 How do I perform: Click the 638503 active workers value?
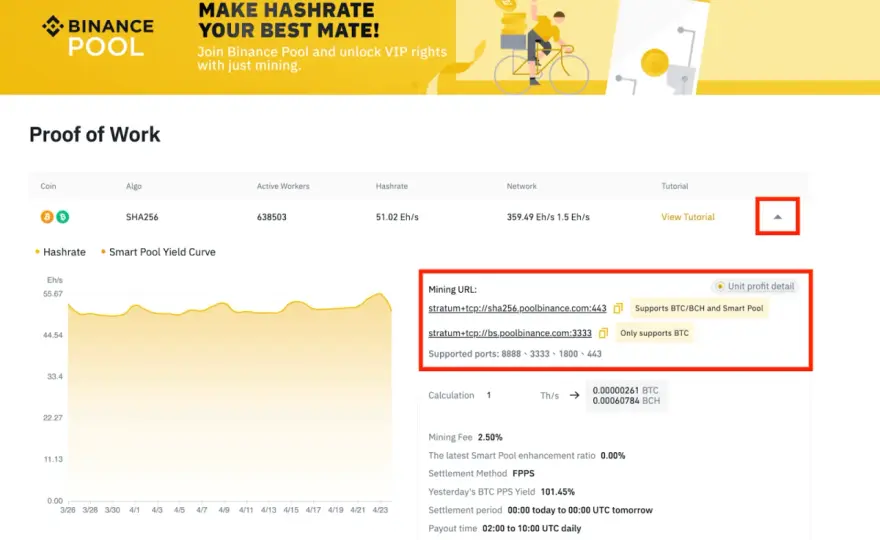272,217
